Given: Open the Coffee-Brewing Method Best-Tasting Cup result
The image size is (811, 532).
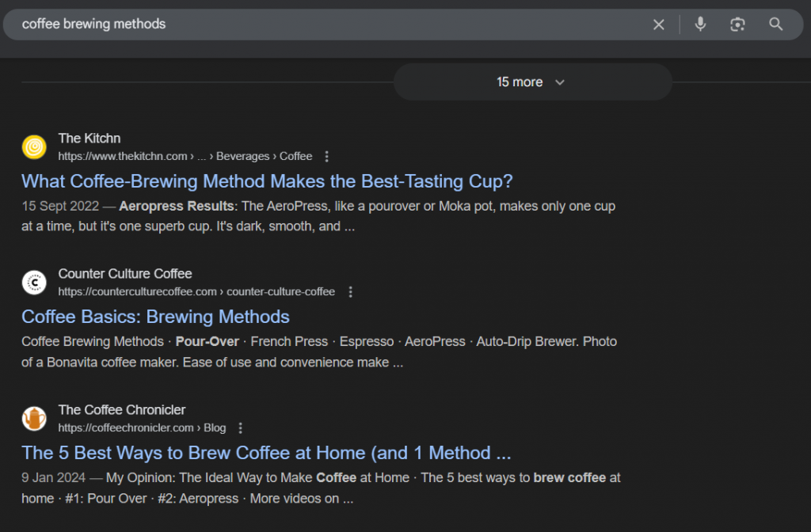Looking at the screenshot, I should tap(267, 180).
